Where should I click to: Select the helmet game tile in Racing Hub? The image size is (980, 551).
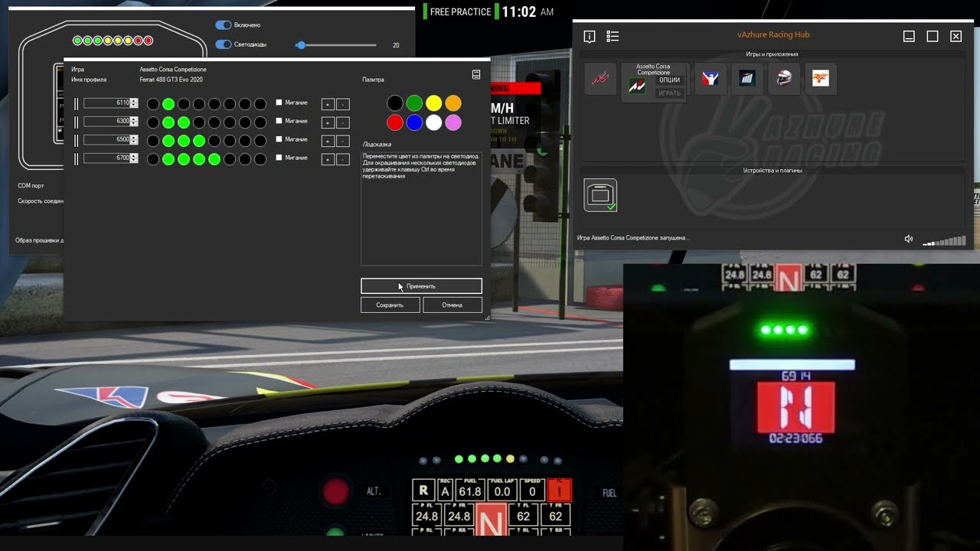pos(784,79)
